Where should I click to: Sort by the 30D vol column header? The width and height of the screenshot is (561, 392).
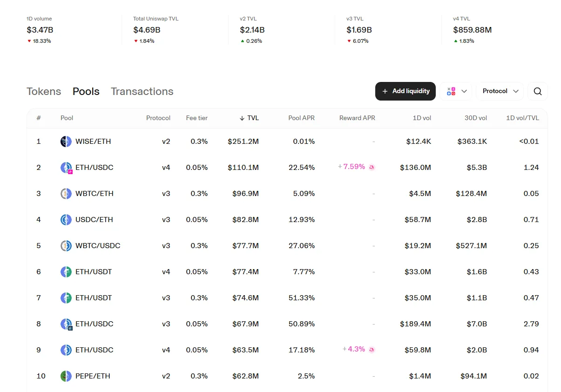[x=475, y=118]
